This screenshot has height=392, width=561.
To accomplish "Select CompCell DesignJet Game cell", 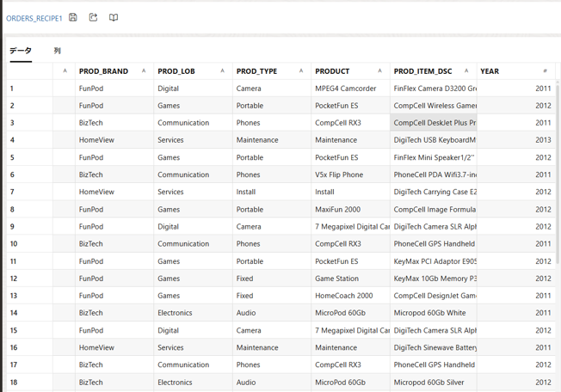I will [x=434, y=295].
